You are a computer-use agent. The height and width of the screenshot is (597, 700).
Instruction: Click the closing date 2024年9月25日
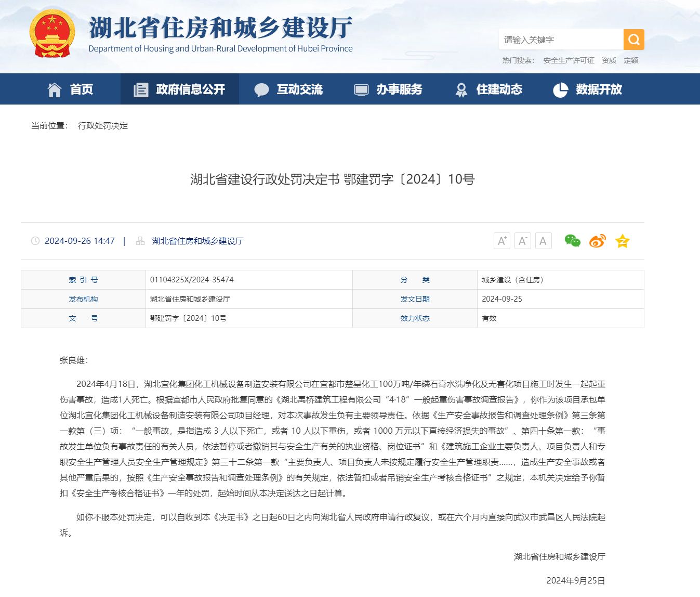tap(576, 581)
